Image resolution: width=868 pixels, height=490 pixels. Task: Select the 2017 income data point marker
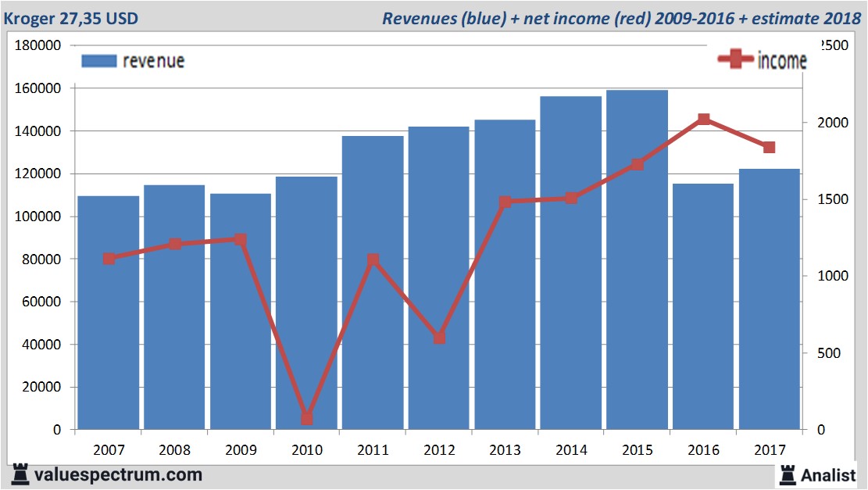click(769, 148)
